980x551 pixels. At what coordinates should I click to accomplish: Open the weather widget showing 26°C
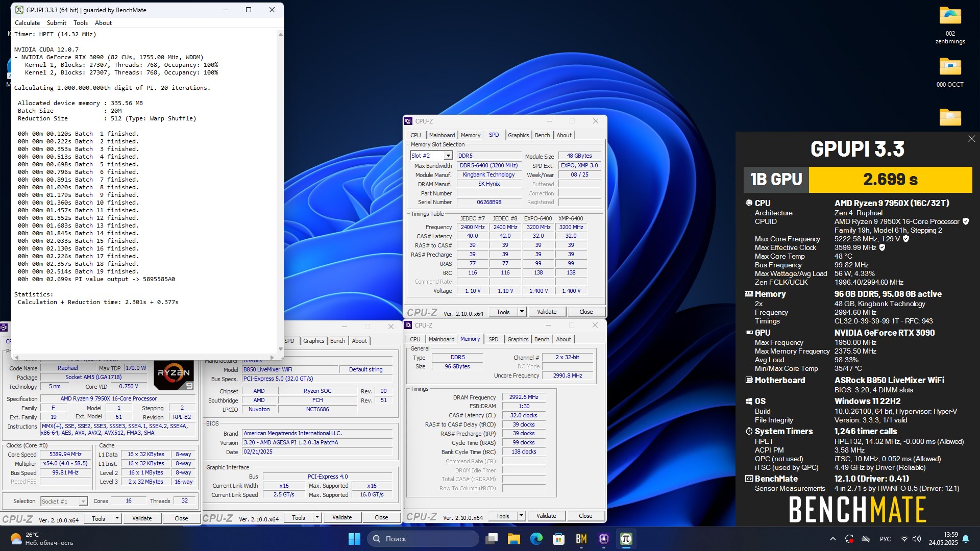[42, 539]
